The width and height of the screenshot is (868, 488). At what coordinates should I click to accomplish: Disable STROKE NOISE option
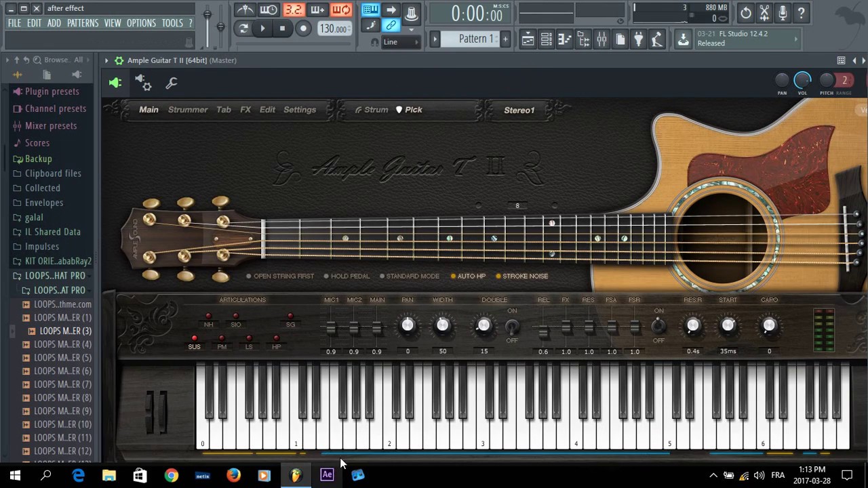[521, 277]
